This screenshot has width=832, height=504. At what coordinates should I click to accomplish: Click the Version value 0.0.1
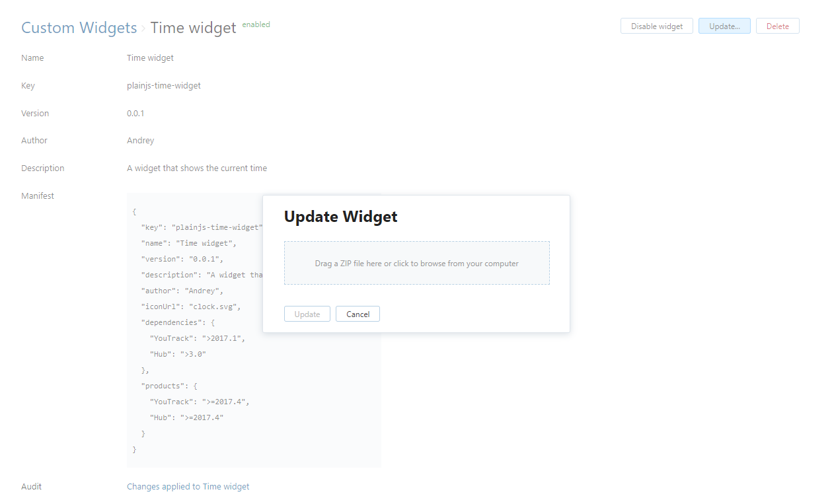point(135,114)
